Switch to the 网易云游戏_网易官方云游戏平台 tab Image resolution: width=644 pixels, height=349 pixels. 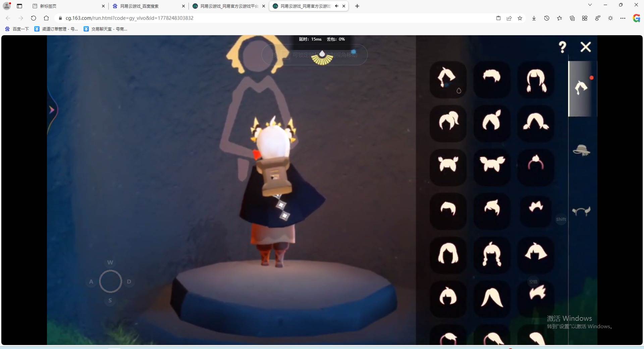[x=229, y=6]
